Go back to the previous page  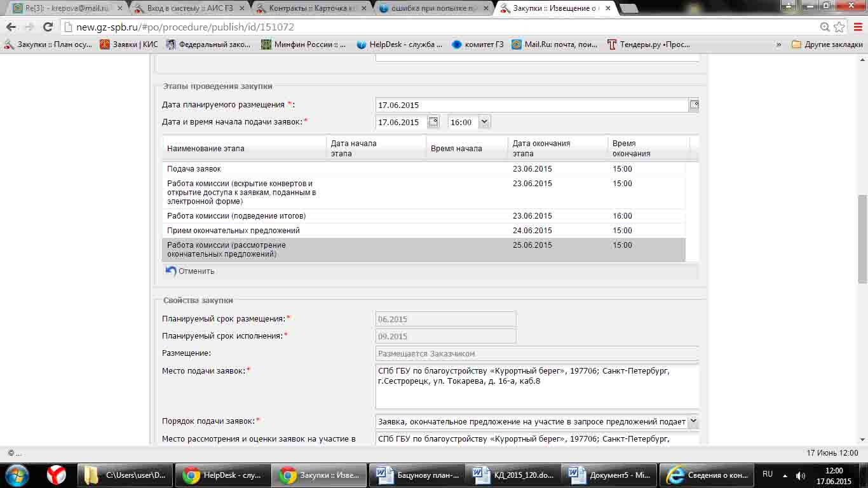[x=11, y=27]
